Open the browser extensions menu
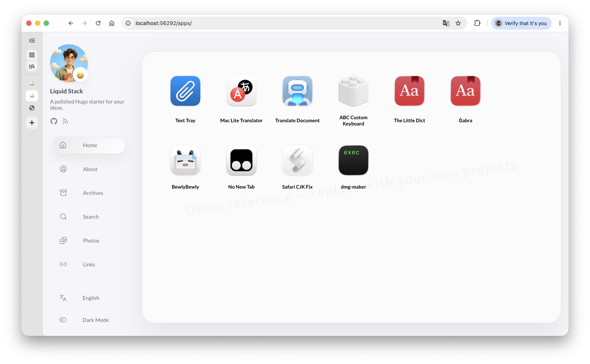This screenshot has height=364, width=590. (x=477, y=23)
